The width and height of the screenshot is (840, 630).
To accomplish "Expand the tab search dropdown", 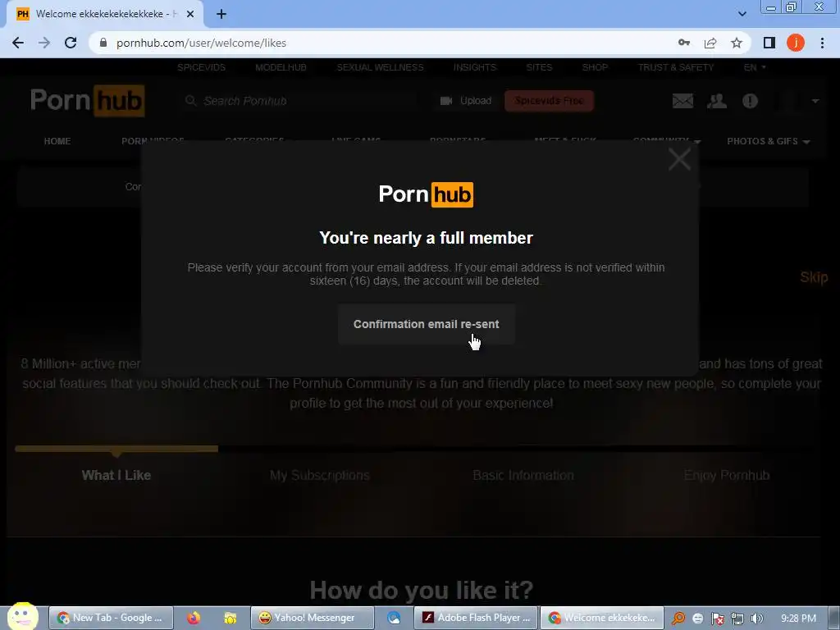I will [742, 14].
